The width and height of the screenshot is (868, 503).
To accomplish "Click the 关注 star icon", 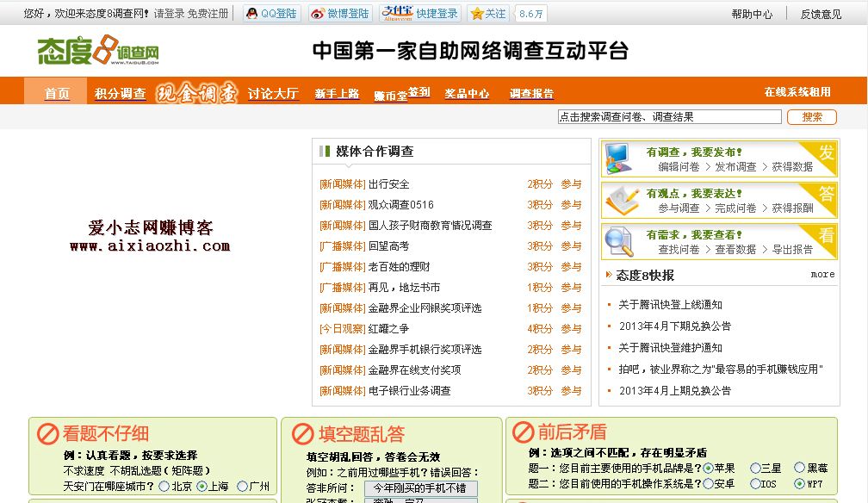I will [477, 14].
